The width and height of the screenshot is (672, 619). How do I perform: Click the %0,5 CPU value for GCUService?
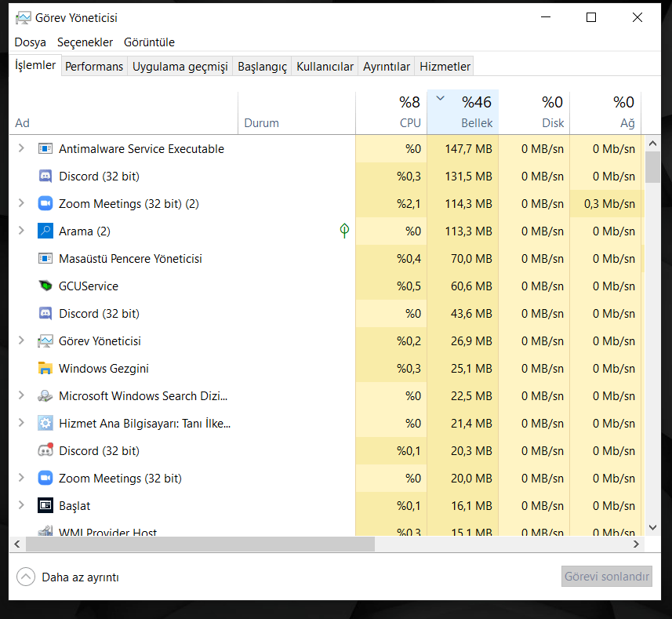(409, 286)
